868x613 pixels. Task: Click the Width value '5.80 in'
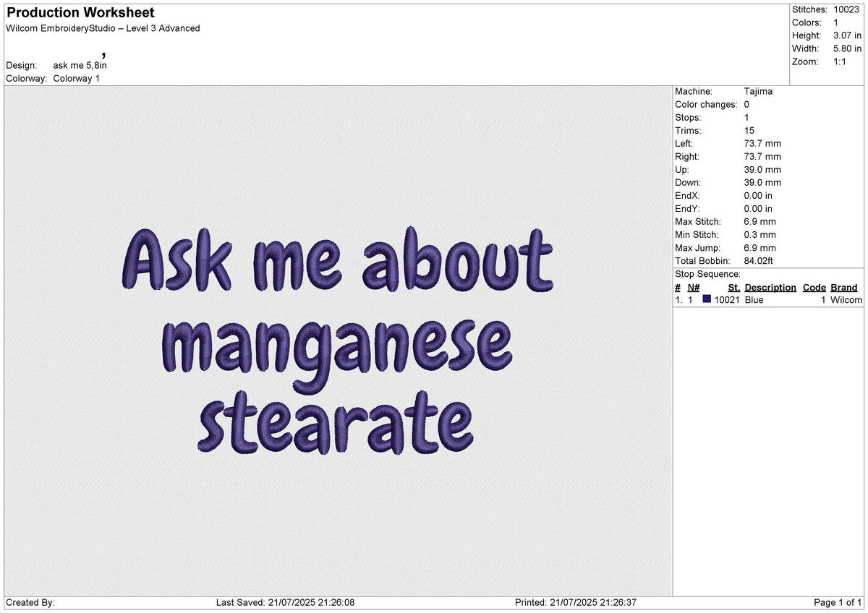point(847,48)
